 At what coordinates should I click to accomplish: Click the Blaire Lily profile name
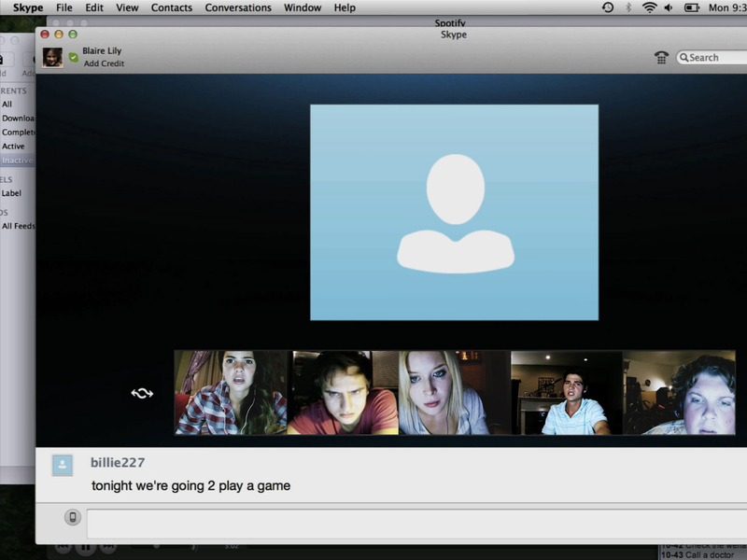(102, 50)
